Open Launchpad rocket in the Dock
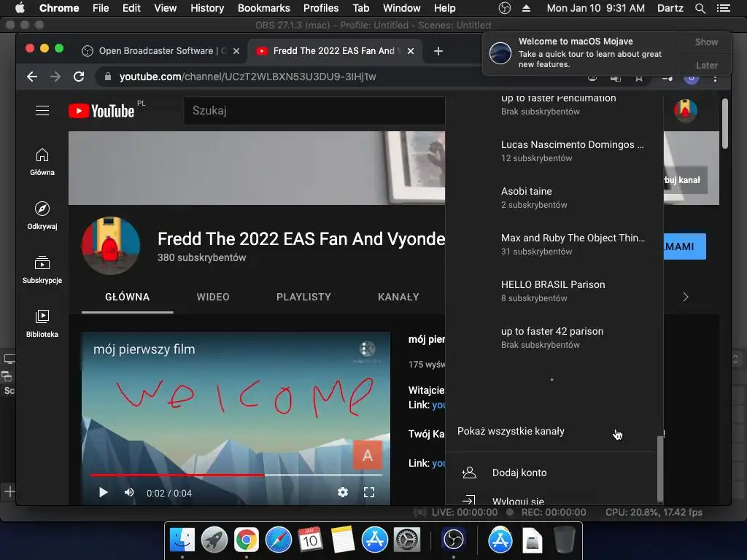This screenshot has width=747, height=560. (x=214, y=540)
